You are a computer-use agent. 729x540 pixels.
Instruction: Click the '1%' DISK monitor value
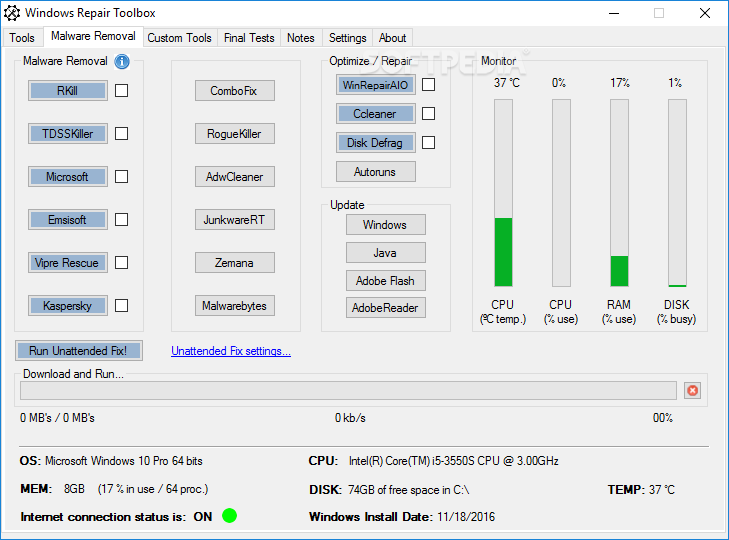[x=675, y=83]
